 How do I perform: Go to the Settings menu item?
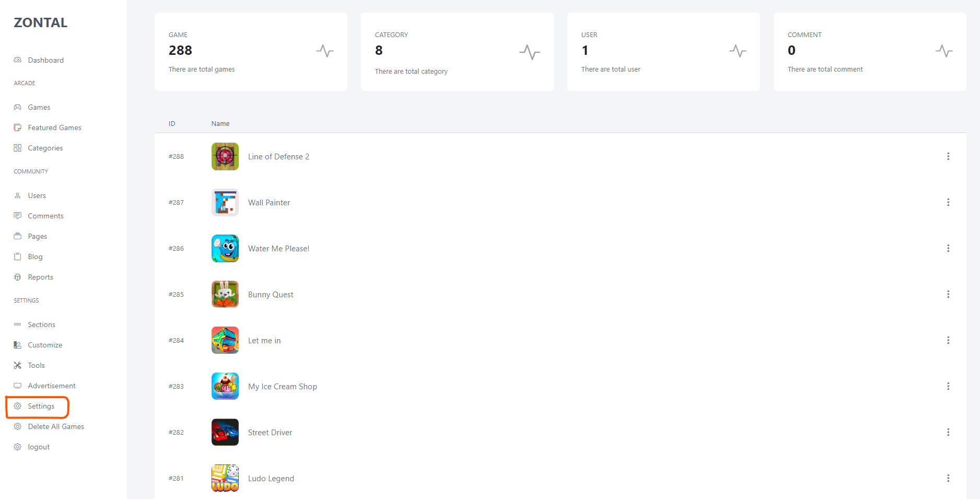(41, 406)
